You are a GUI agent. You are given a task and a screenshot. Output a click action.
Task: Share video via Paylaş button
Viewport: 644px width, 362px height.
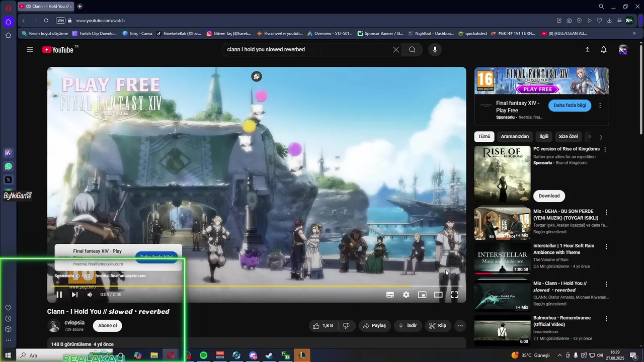point(374,326)
